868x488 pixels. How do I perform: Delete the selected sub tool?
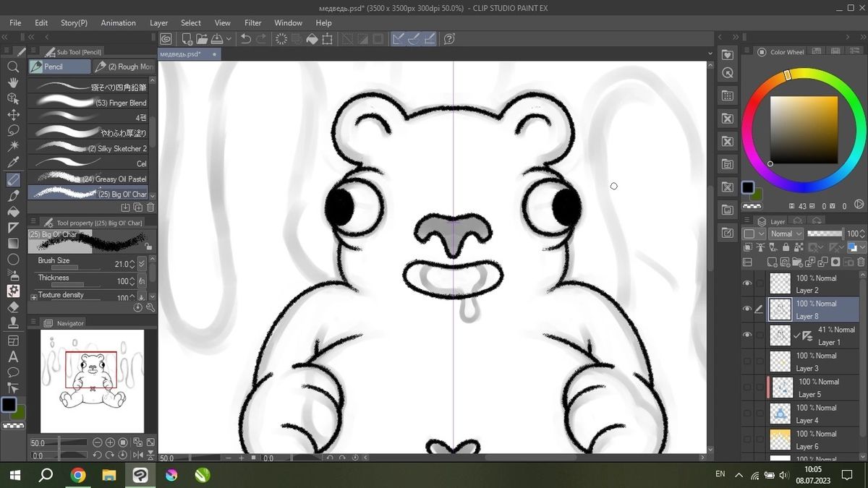[x=150, y=207]
